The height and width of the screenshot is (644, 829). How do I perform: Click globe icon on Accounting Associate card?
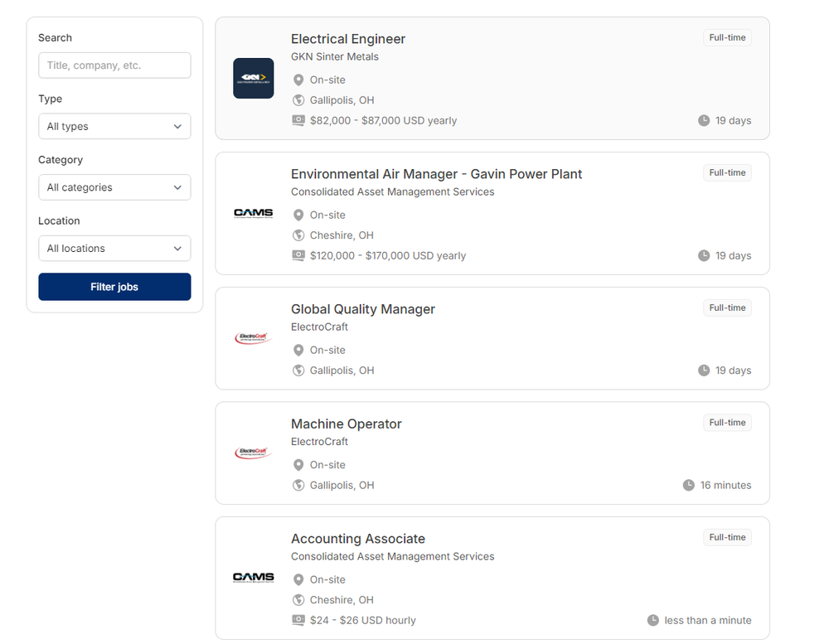click(298, 600)
